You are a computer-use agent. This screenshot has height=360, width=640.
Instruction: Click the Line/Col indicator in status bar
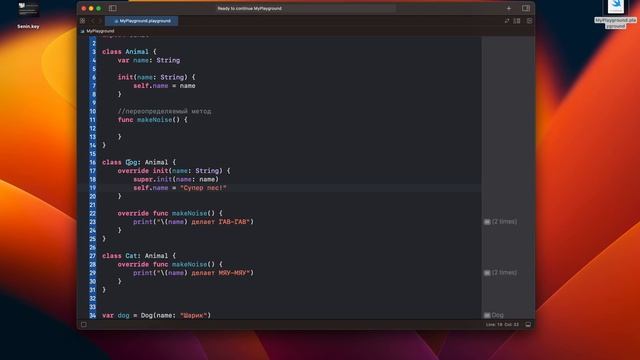pyautogui.click(x=502, y=324)
